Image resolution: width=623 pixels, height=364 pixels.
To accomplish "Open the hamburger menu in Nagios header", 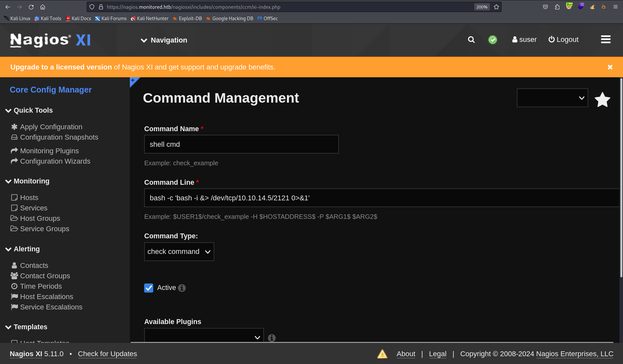I will pyautogui.click(x=606, y=40).
